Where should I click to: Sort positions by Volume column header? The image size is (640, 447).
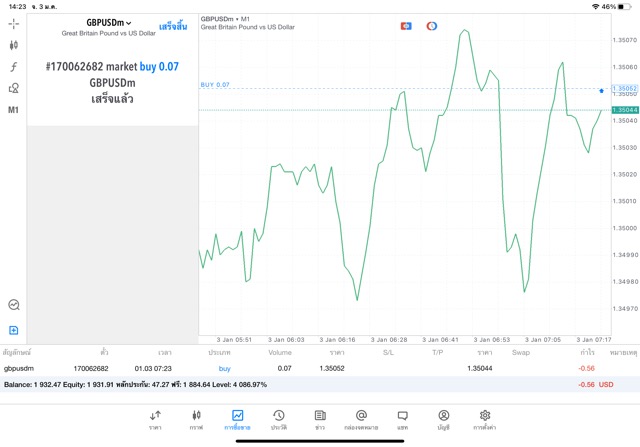(x=280, y=352)
